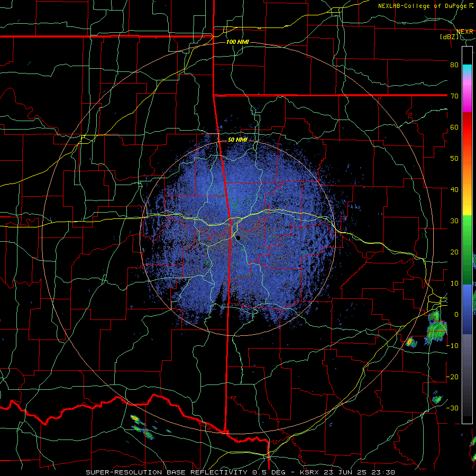
Task: Click the "KSRX 23 JUN 25 23:30" timestamp
Action: click(347, 472)
